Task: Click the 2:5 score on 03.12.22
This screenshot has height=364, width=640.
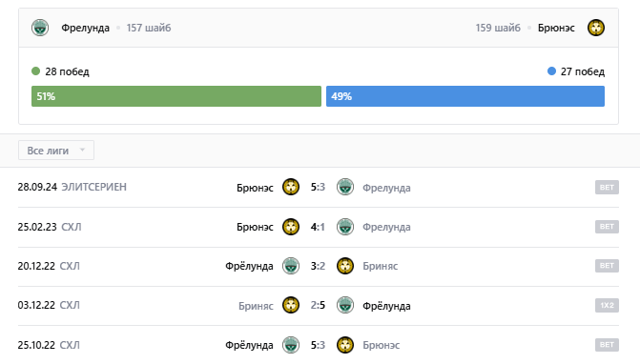Action: 318,305
